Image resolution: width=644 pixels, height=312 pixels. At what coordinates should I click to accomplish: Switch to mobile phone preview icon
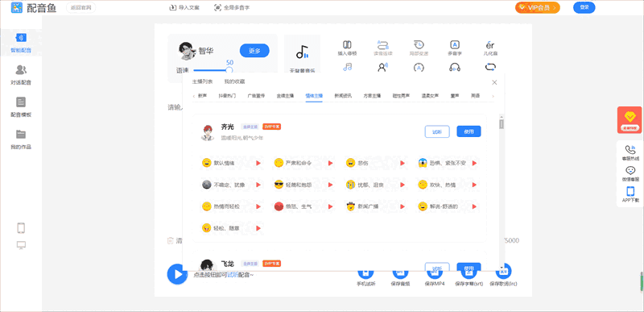click(x=22, y=227)
